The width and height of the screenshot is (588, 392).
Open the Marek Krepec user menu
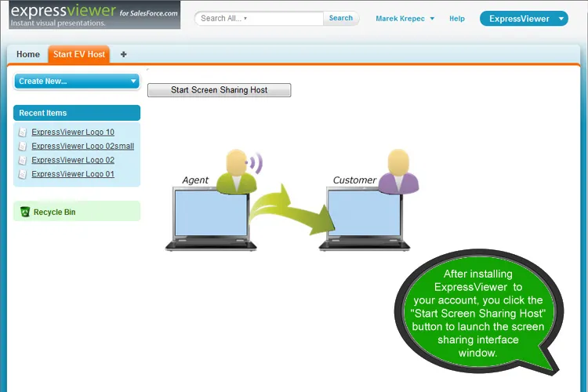click(405, 18)
